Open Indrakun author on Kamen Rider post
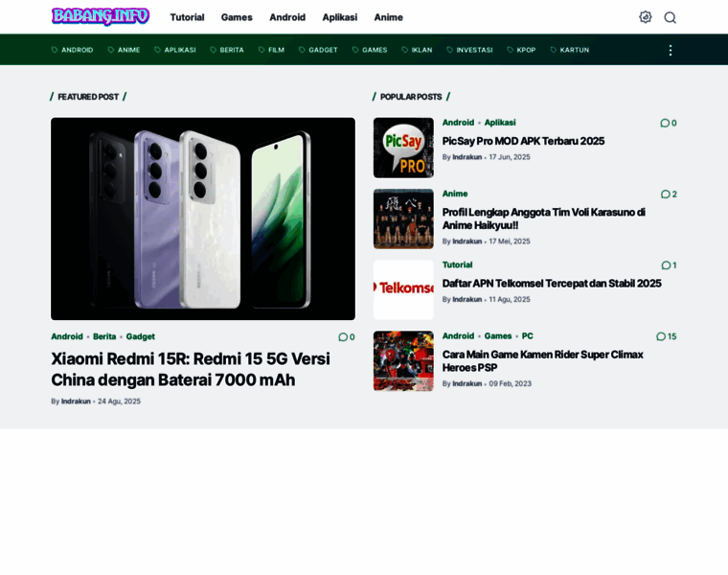Screen dimensions: 728x575 click(467, 383)
